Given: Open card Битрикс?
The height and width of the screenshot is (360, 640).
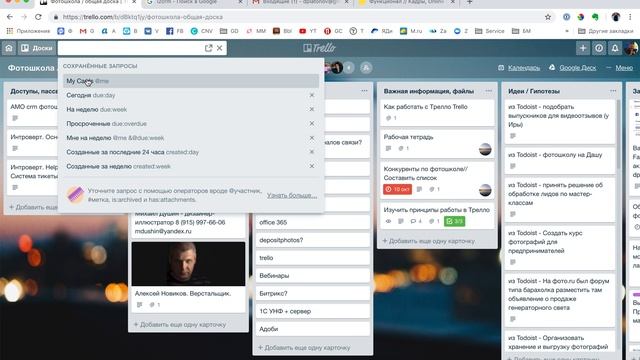Looking at the screenshot, I should [313, 293].
